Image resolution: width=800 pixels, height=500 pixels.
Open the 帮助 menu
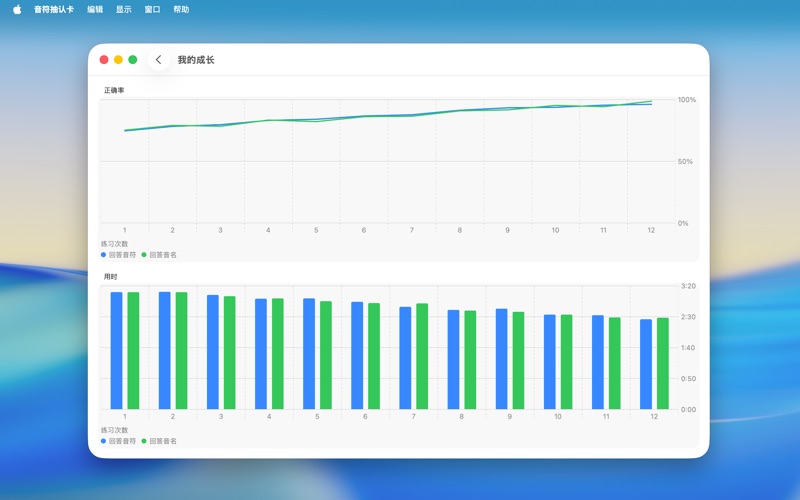(x=181, y=9)
